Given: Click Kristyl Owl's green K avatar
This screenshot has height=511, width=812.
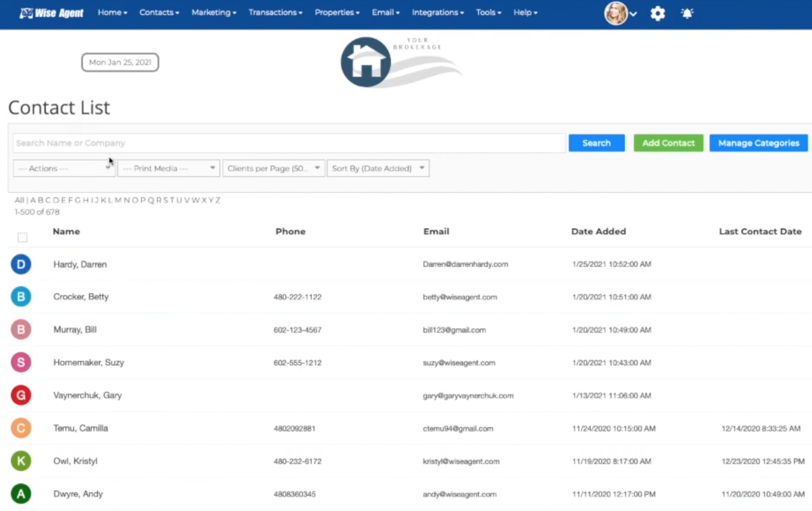Looking at the screenshot, I should click(21, 461).
